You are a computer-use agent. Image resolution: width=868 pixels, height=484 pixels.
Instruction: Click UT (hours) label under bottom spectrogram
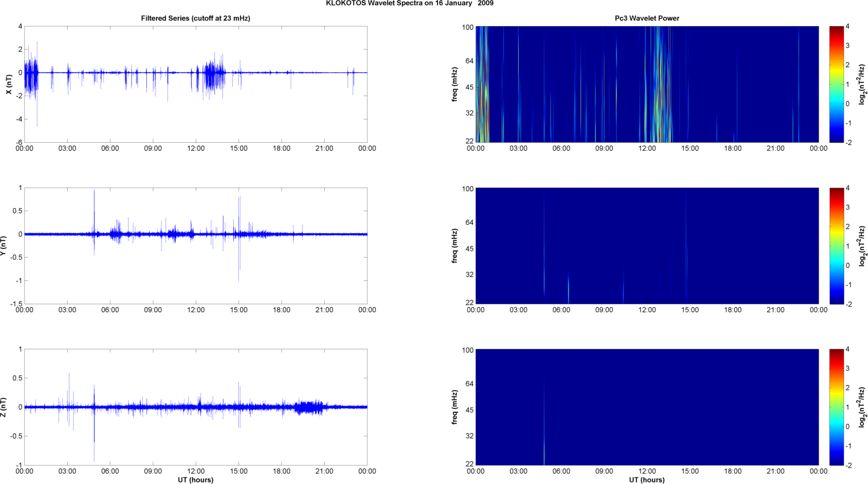tap(647, 479)
